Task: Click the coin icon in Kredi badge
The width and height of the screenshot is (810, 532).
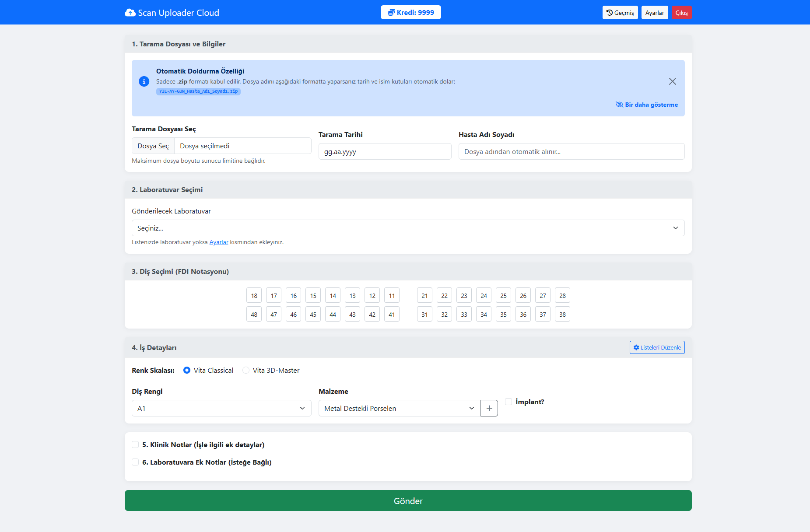Action: point(392,12)
